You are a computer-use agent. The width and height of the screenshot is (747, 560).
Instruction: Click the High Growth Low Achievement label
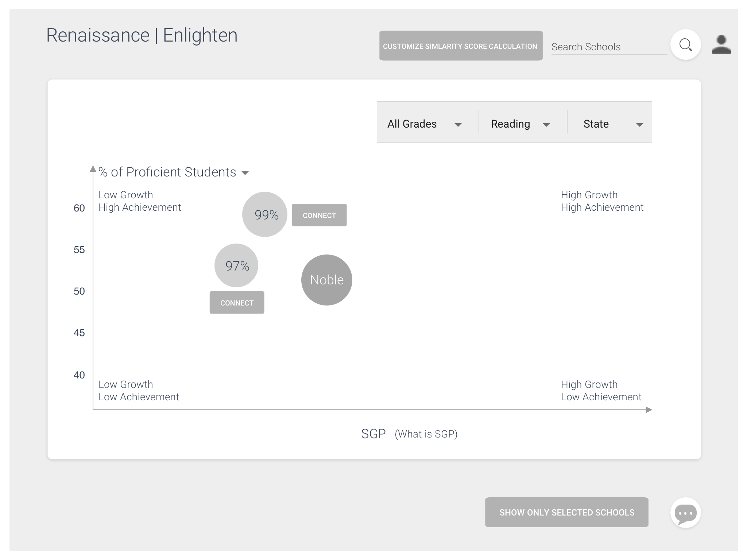(601, 390)
